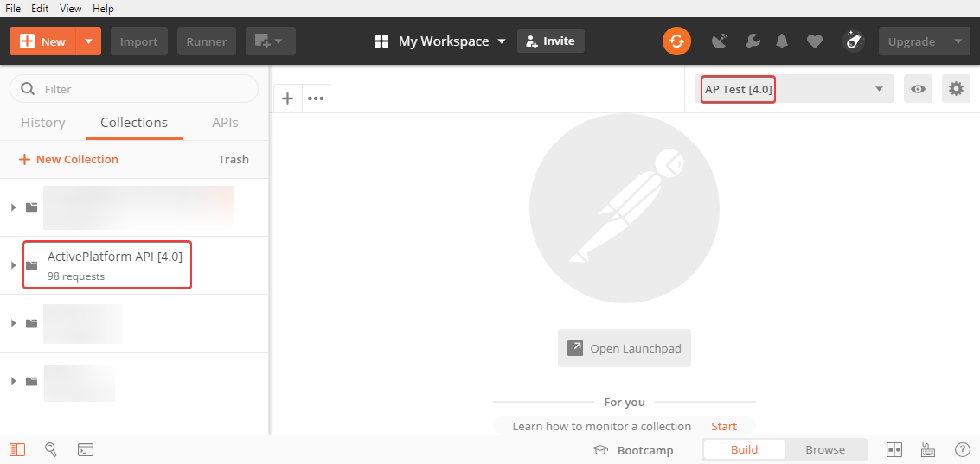
Task: Switch to Browse mode
Action: coord(825,449)
